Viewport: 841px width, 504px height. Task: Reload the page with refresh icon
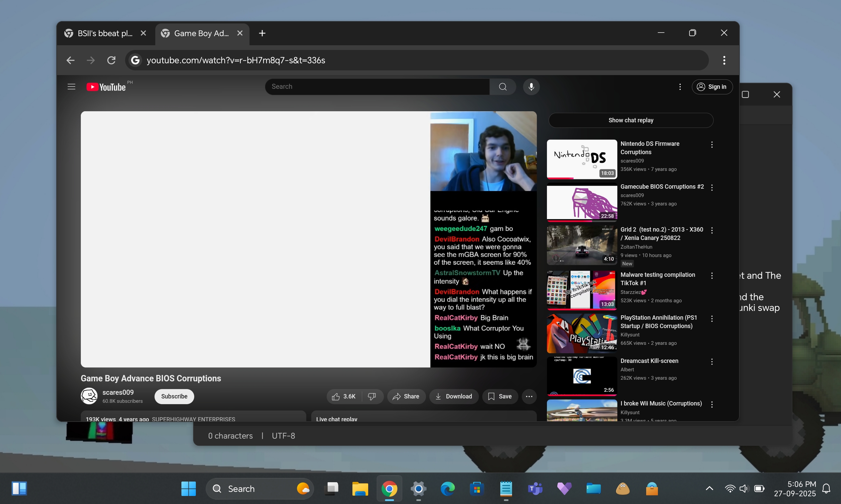pos(111,60)
